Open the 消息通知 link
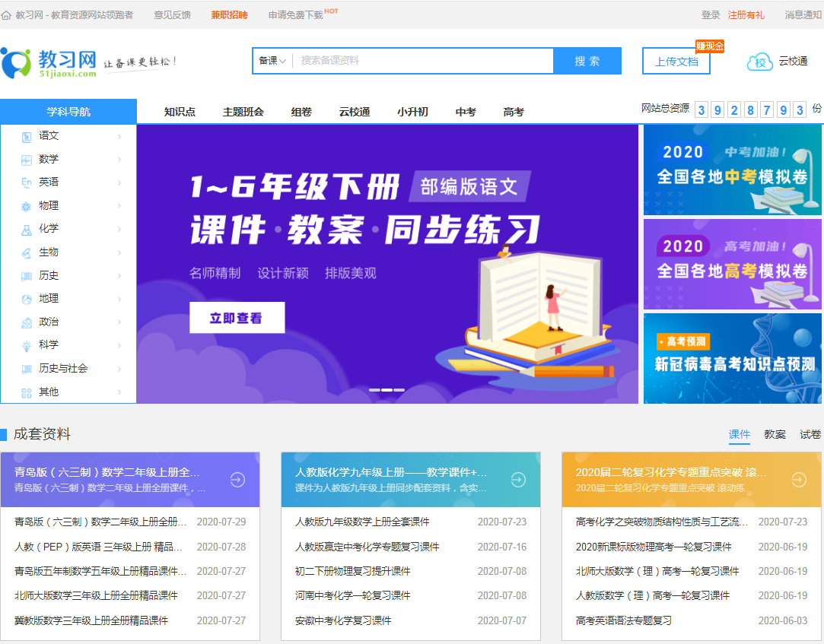This screenshot has width=824, height=644. click(803, 15)
